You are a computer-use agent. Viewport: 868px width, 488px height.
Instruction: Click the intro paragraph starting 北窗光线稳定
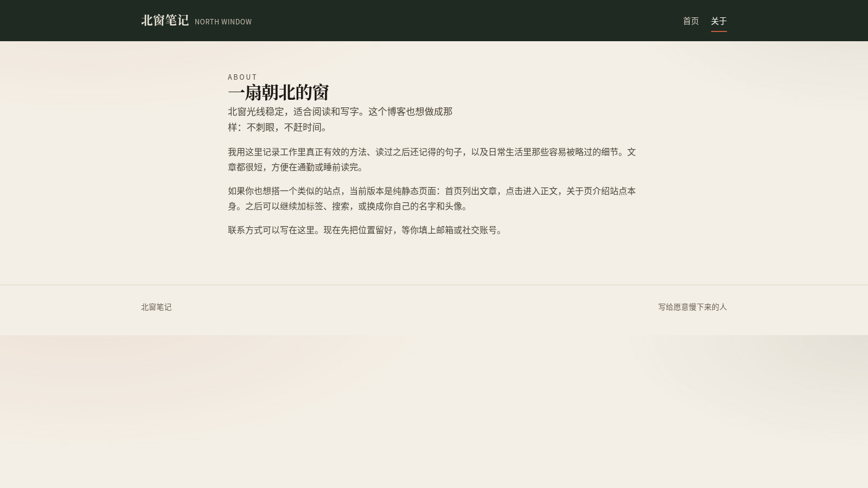point(340,119)
